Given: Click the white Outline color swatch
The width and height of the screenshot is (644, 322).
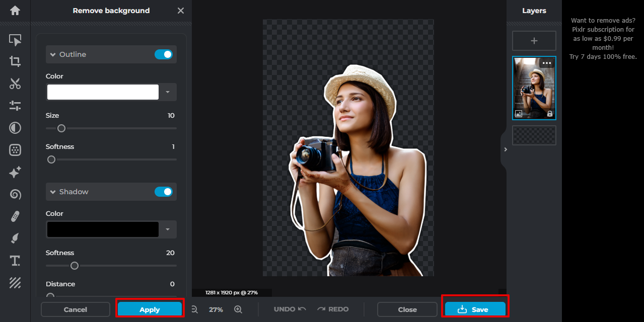Looking at the screenshot, I should (103, 92).
